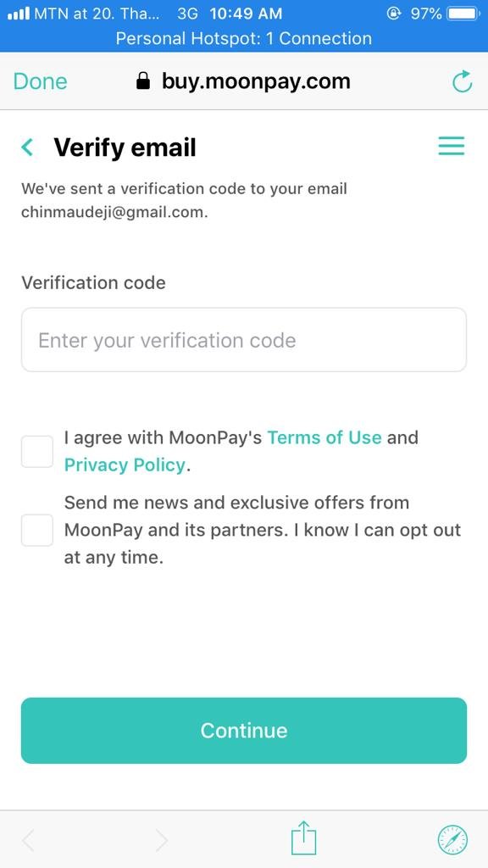Viewport: 488px width, 868px height.
Task: Tap the battery indicator in status bar
Action: [463, 14]
